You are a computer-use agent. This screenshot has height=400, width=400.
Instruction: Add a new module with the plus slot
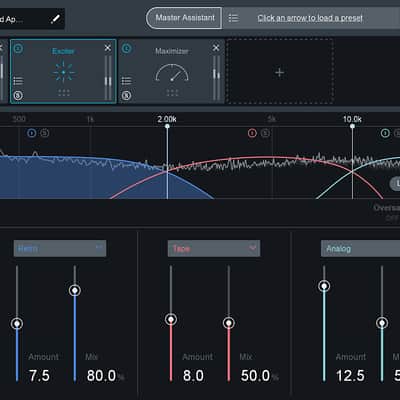[x=280, y=72]
